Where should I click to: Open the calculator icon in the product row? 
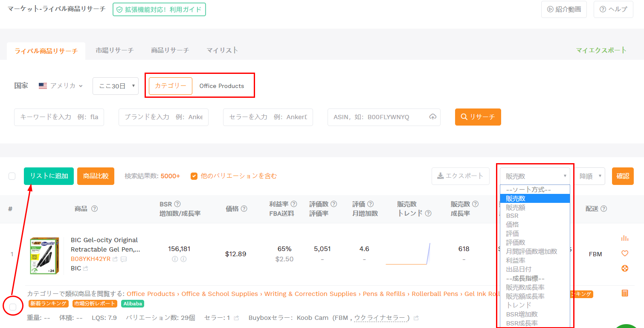(x=625, y=293)
